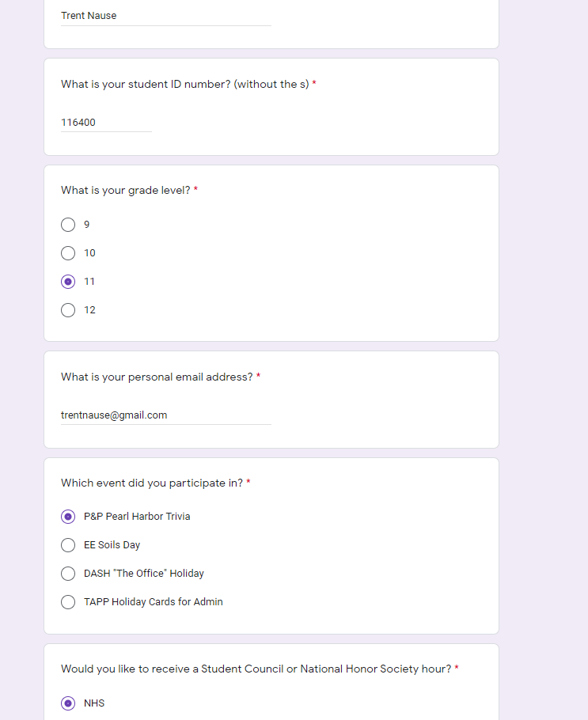
Task: Click the student ID number question text
Action: (x=184, y=85)
